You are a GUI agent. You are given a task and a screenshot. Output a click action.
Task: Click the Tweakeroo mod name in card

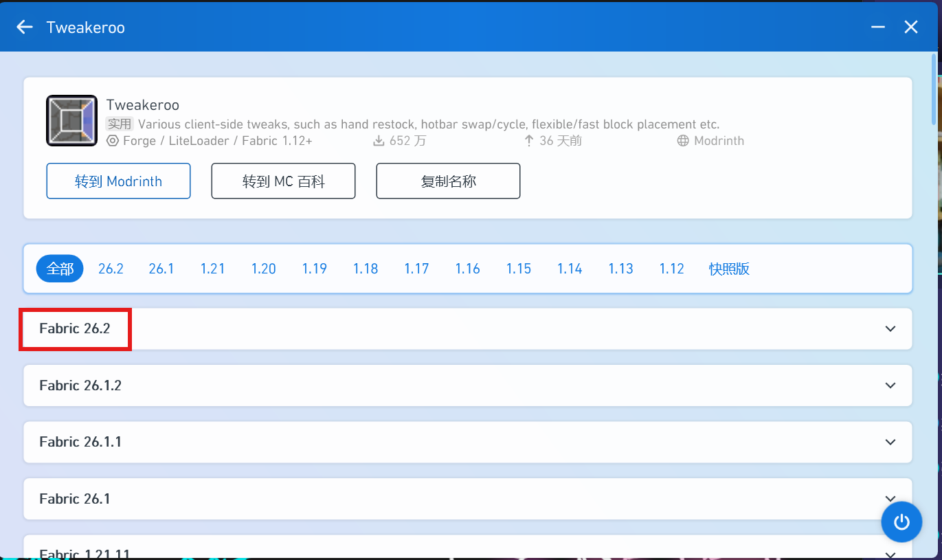pyautogui.click(x=143, y=105)
